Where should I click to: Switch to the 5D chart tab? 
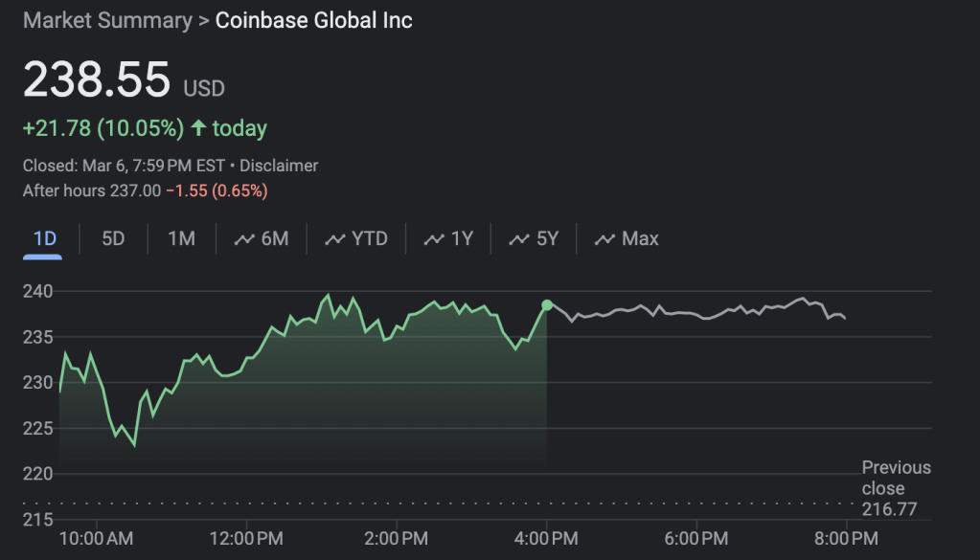113,238
